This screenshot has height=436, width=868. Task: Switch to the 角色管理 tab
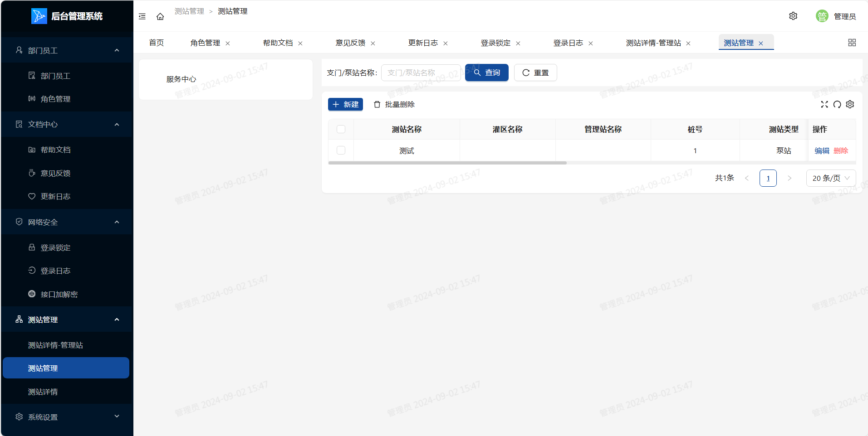tap(205, 43)
